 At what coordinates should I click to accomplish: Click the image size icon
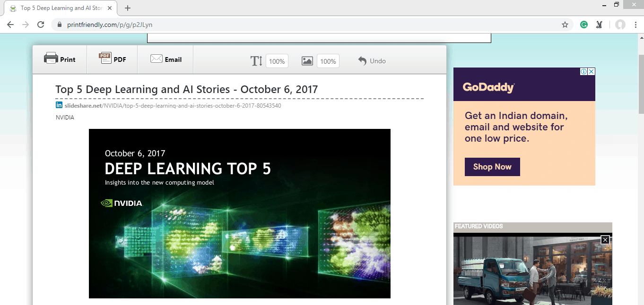point(307,61)
